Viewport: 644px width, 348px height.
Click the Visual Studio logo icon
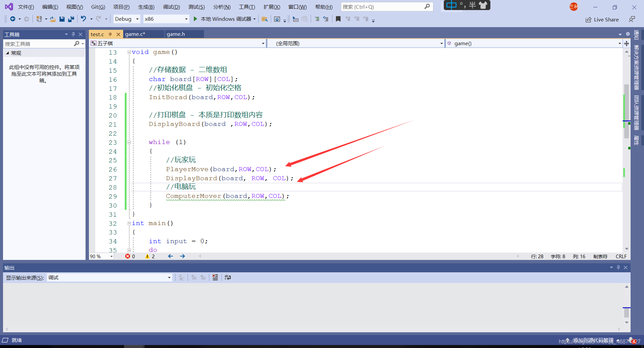point(9,7)
